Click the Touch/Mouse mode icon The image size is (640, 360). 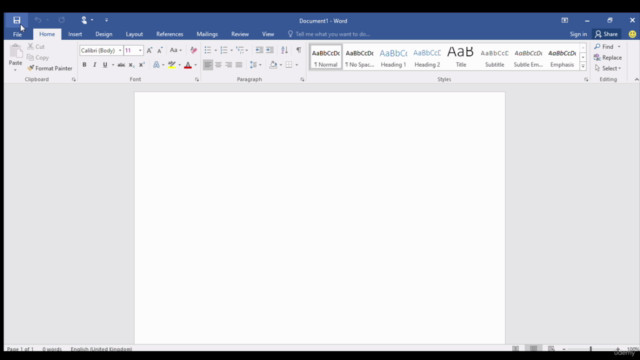(84, 20)
